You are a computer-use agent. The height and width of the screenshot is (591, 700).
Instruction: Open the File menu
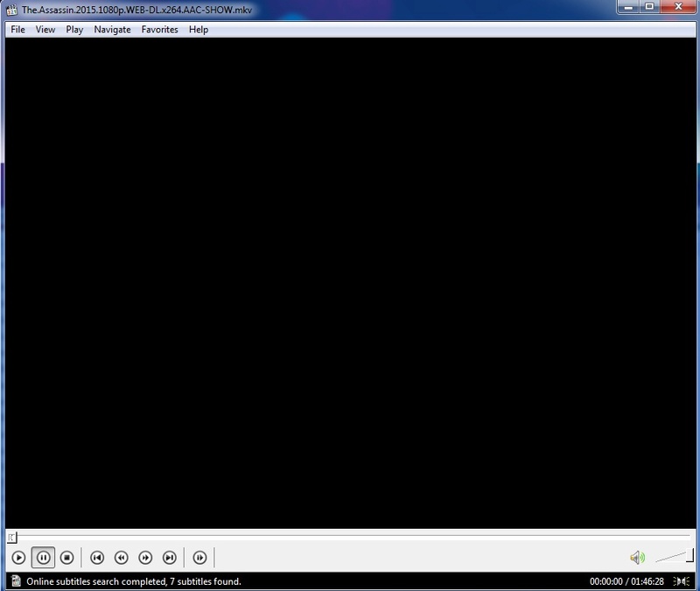pyautogui.click(x=17, y=30)
